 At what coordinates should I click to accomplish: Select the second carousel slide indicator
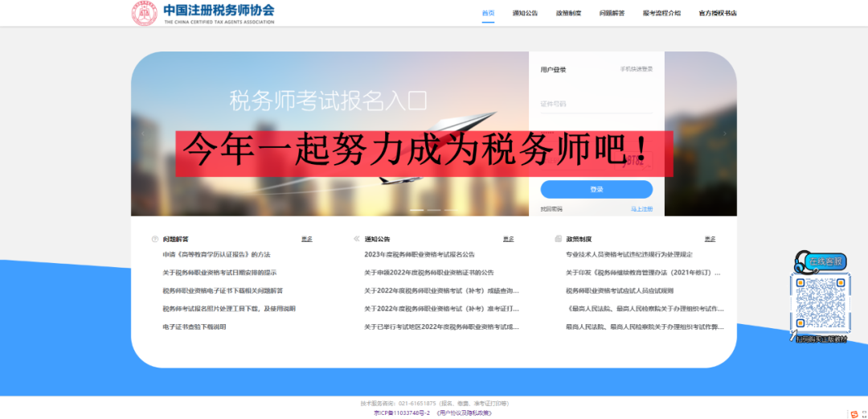click(434, 210)
